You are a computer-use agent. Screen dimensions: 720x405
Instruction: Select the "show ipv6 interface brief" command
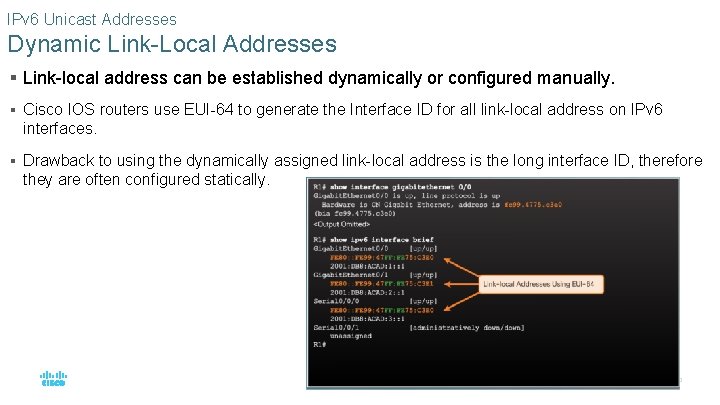(x=373, y=240)
